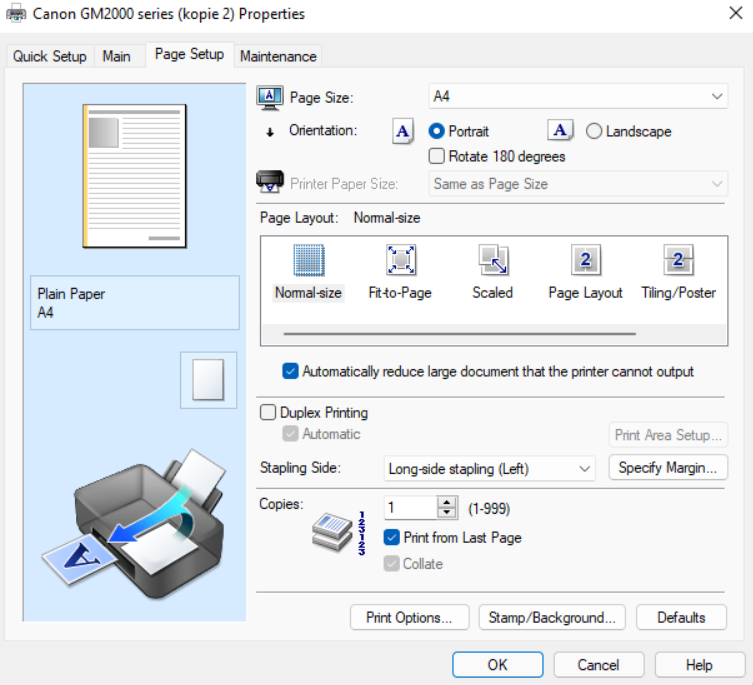Select Landscape orientation radio button
Image resolution: width=753 pixels, height=685 pixels.
point(594,131)
